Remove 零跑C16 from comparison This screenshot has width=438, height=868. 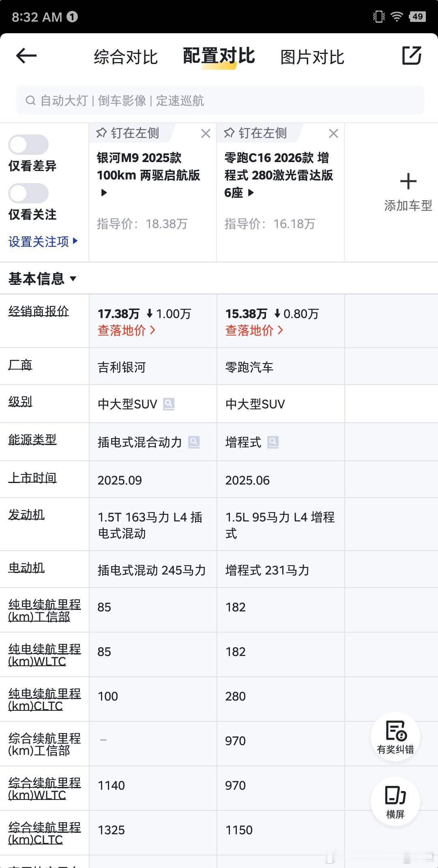[x=333, y=133]
